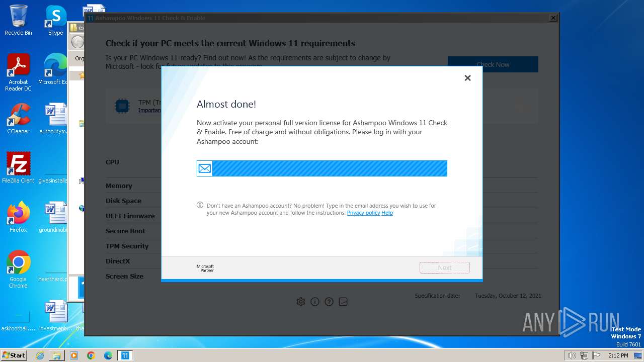Open Google Chrome desktop shortcut
This screenshot has height=362, width=644.
18,269
